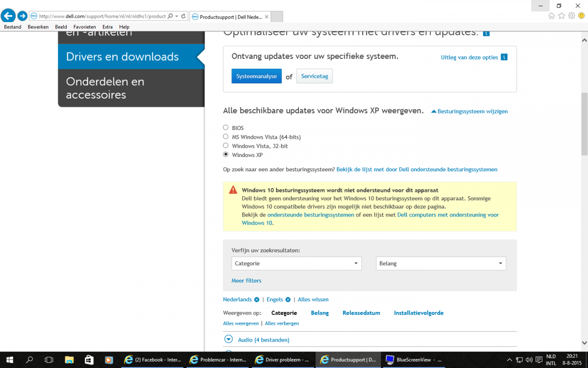
Task: Open Uitleg van deze opties link
Action: tap(469, 57)
